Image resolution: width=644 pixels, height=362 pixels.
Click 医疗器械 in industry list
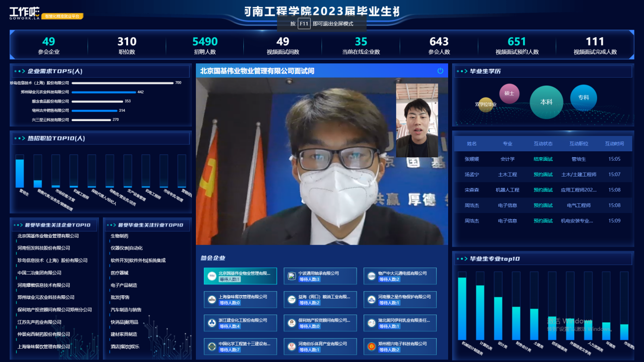tap(119, 273)
